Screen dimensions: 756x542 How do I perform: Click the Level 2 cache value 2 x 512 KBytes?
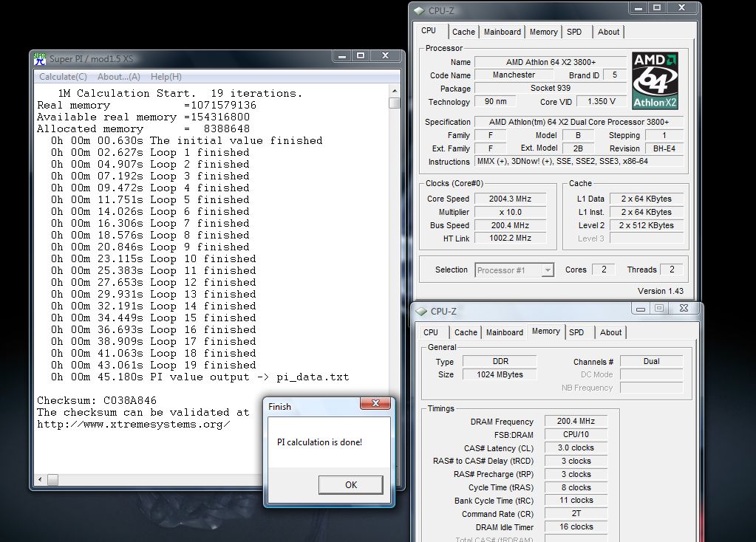(x=646, y=225)
